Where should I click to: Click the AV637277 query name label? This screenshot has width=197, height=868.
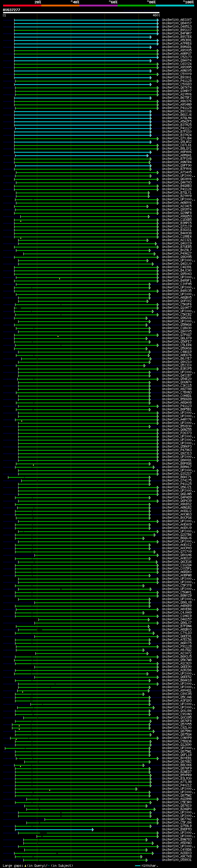[11, 10]
